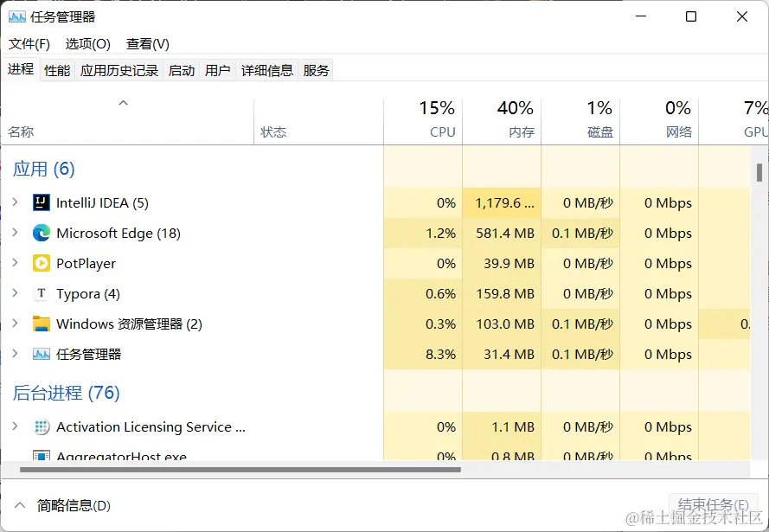Click the Windows 资源管理器 folder icon
This screenshot has width=769, height=532.
(x=42, y=324)
